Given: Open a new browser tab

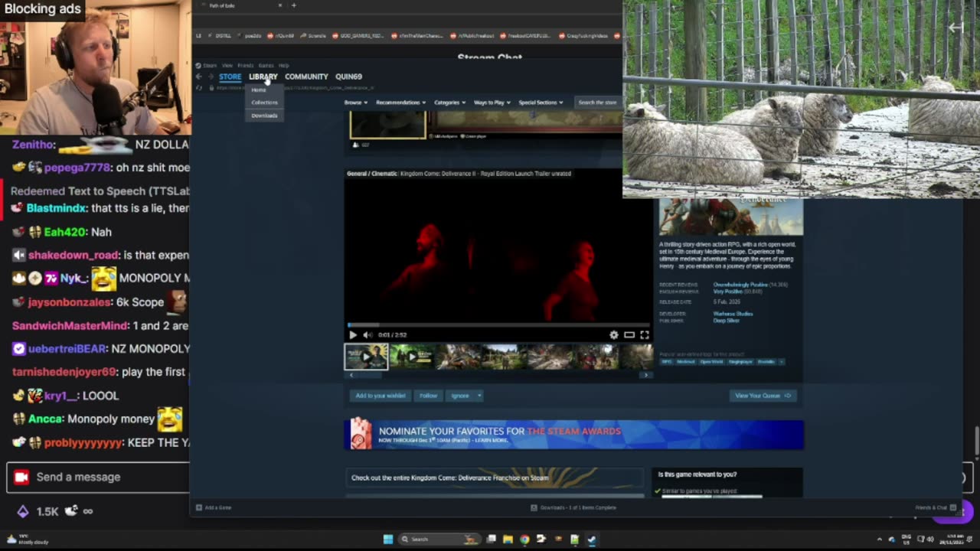Looking at the screenshot, I should [293, 5].
